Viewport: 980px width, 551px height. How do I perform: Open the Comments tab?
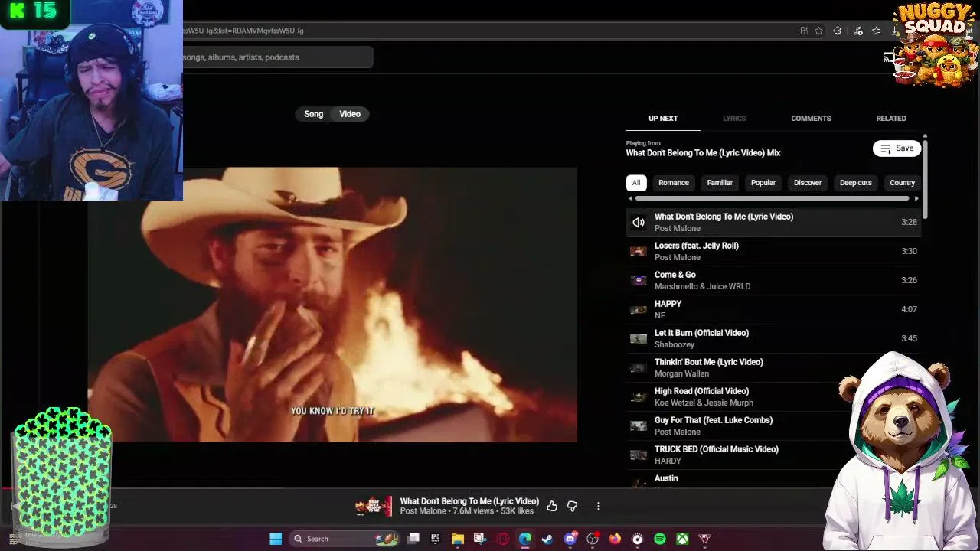811,119
